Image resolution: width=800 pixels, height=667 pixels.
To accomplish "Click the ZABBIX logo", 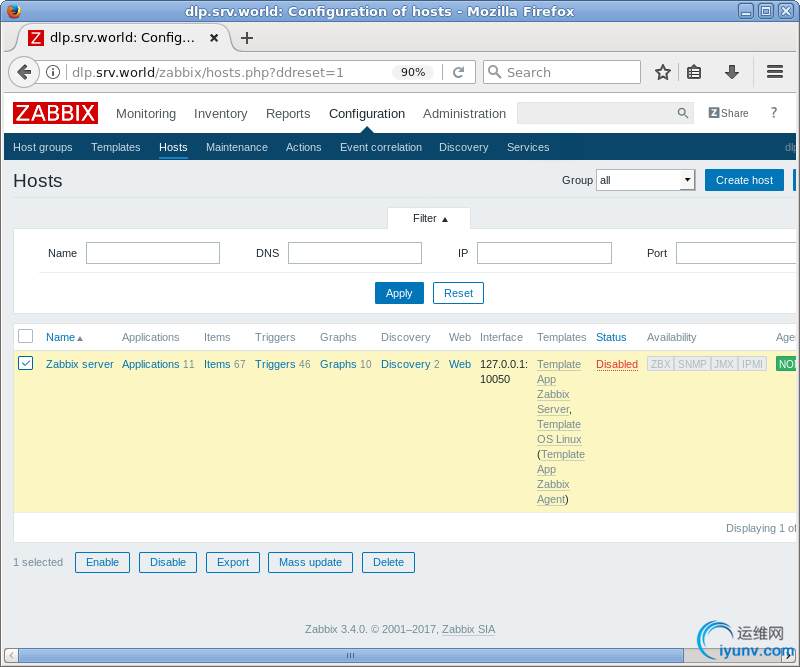I will point(56,113).
